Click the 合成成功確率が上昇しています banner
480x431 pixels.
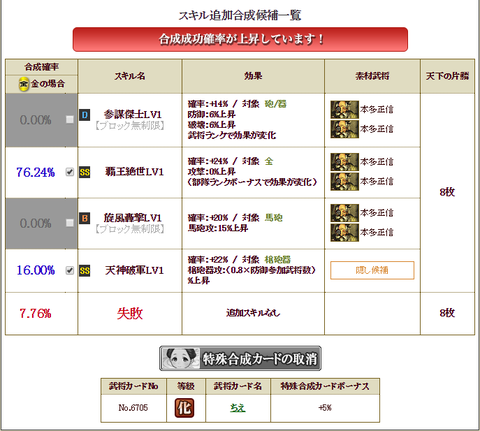point(240,39)
